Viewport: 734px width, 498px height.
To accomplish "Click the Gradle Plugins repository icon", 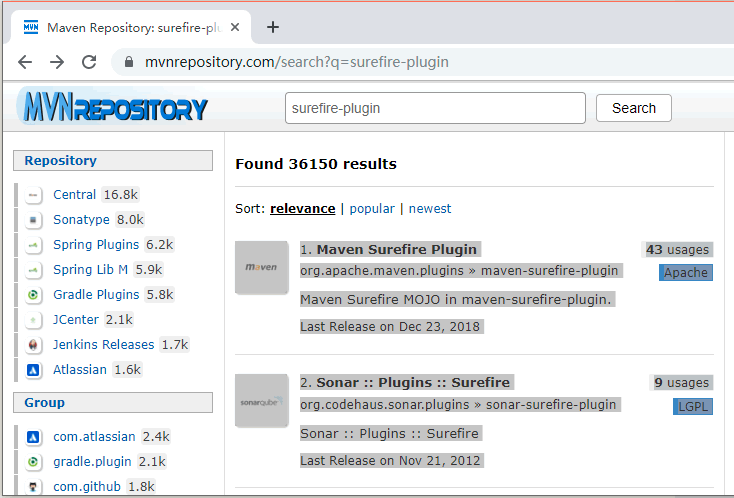I will (34, 295).
